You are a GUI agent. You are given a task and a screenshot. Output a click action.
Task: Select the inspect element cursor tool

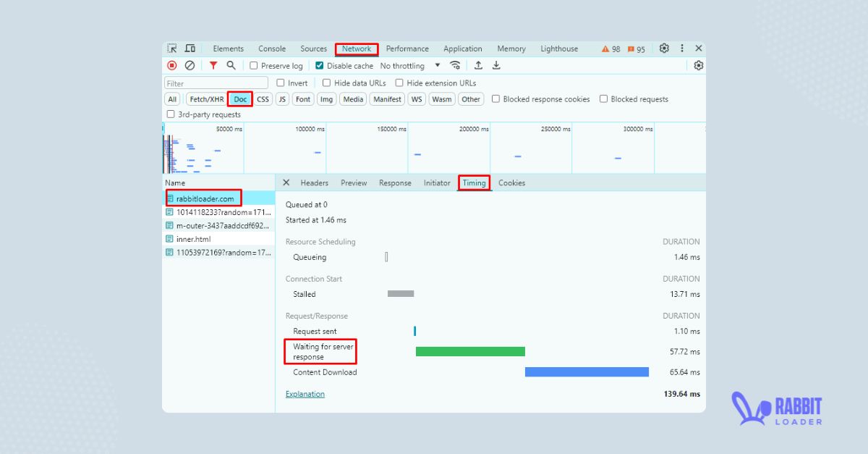tap(172, 49)
